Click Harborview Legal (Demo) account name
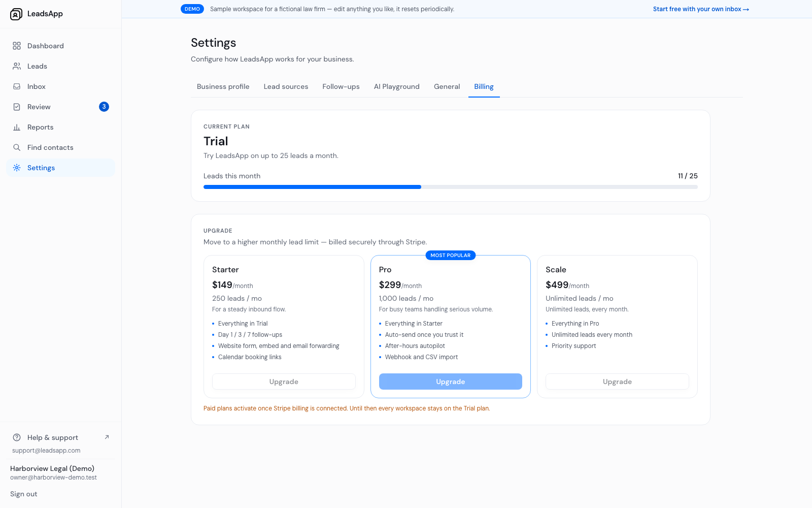The width and height of the screenshot is (812, 508). click(52, 468)
